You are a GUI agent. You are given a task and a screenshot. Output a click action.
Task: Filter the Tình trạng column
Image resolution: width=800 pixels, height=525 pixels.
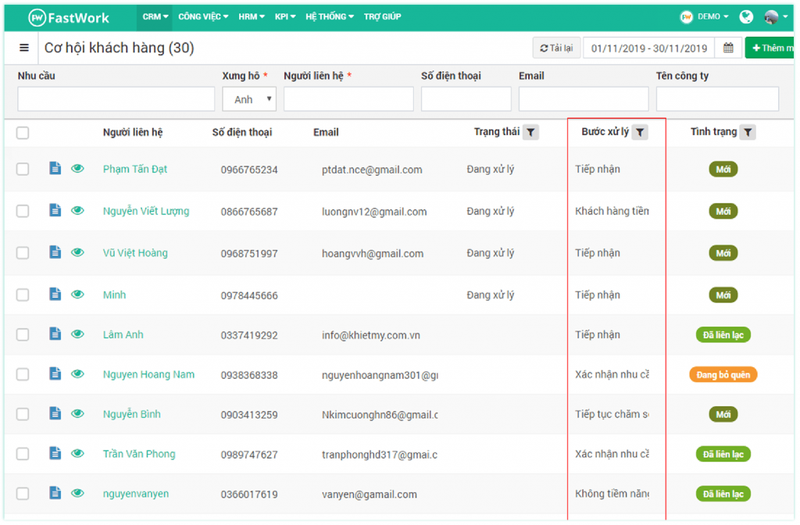[748, 132]
